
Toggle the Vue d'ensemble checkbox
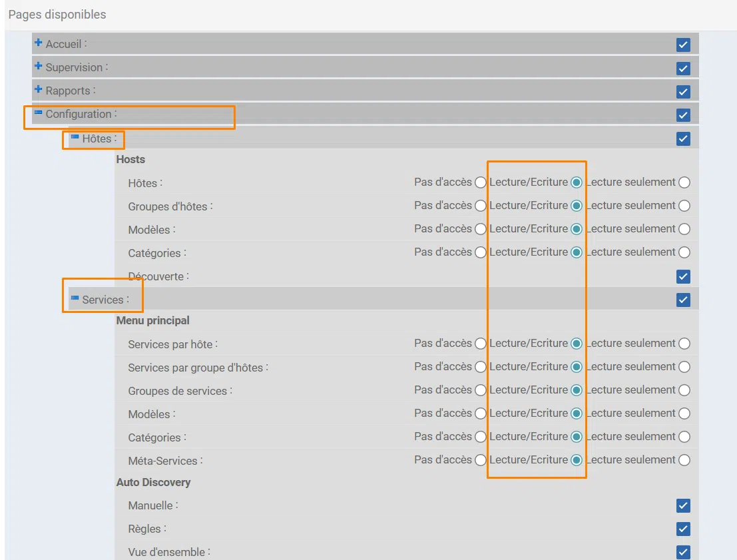[x=682, y=551]
